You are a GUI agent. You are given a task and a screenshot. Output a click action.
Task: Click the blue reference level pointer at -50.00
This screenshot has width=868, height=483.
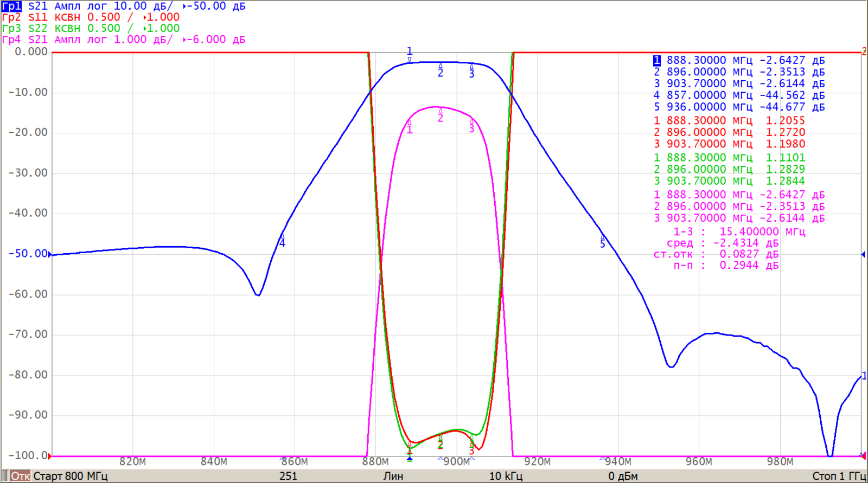(x=50, y=254)
